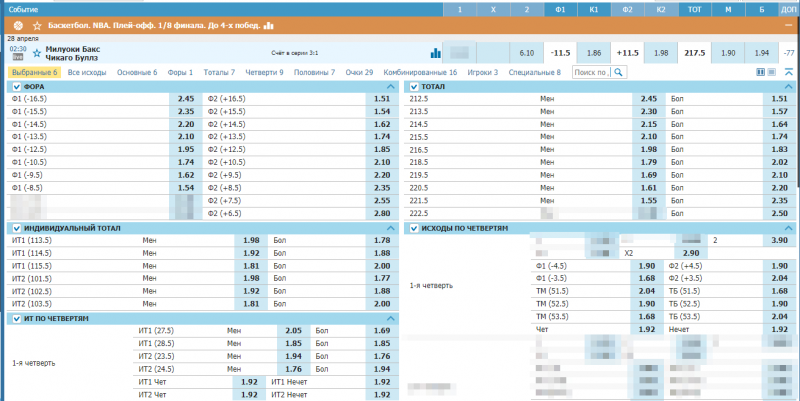
Task: Click the search magnifier icon
Action: click(x=620, y=72)
